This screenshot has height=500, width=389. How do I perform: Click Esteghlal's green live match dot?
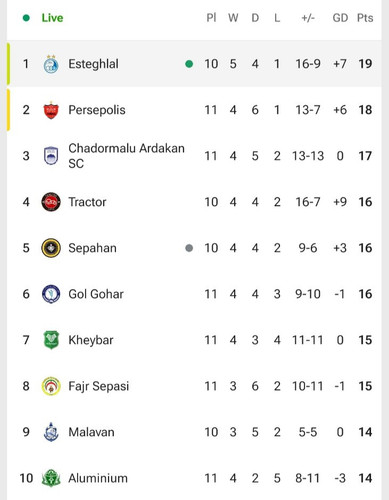tap(189, 64)
